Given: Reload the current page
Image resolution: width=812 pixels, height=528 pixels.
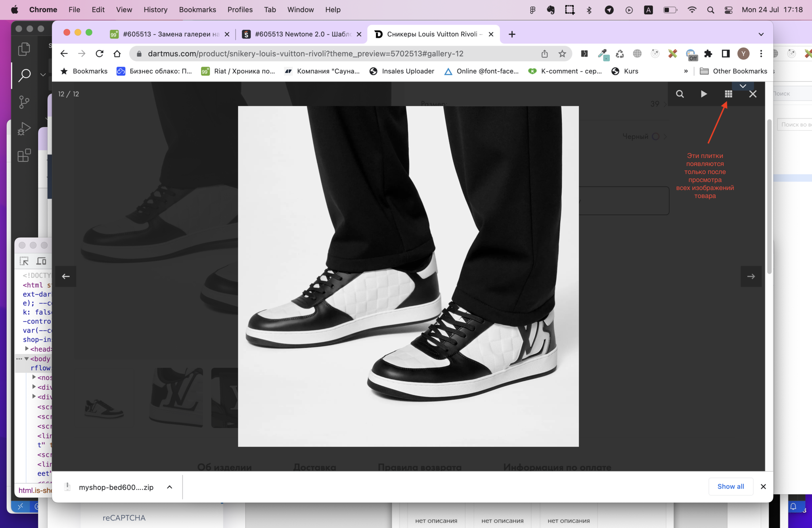Looking at the screenshot, I should (x=100, y=54).
